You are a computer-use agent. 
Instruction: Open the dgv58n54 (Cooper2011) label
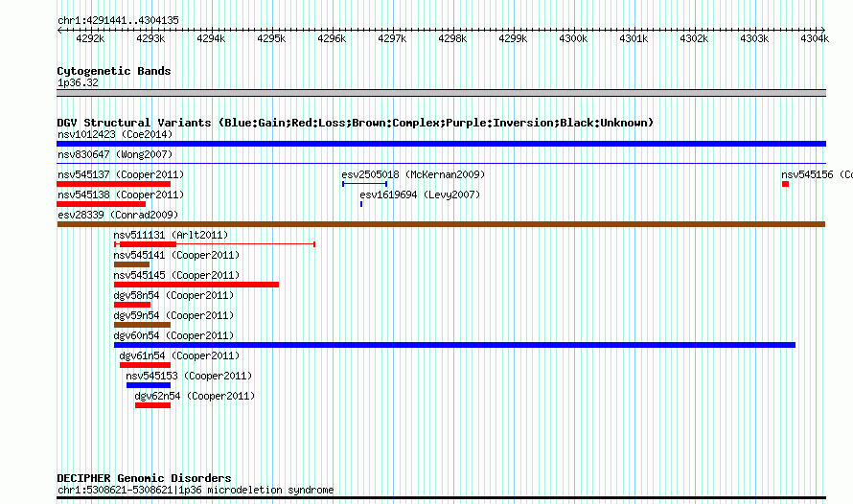pyautogui.click(x=173, y=295)
